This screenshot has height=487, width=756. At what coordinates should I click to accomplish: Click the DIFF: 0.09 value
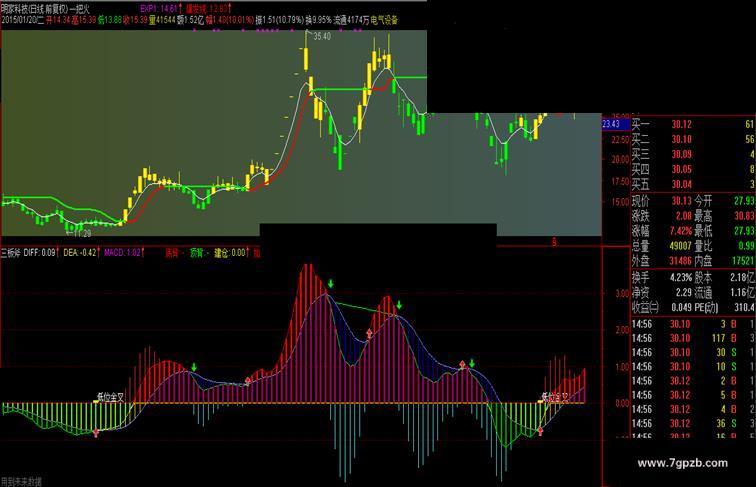click(40, 252)
